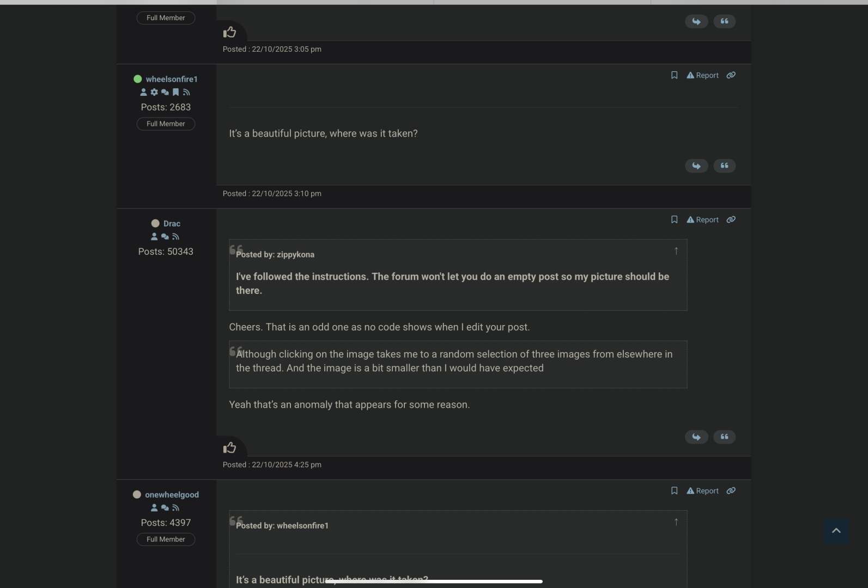This screenshot has width=868, height=588.
Task: View wheelsonfire1's profile via the person icon
Action: click(143, 92)
